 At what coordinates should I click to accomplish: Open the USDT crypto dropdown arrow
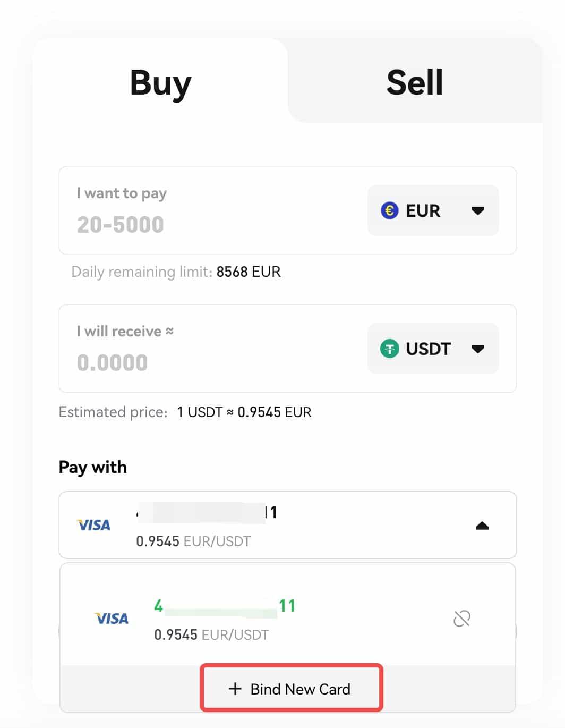[478, 349]
